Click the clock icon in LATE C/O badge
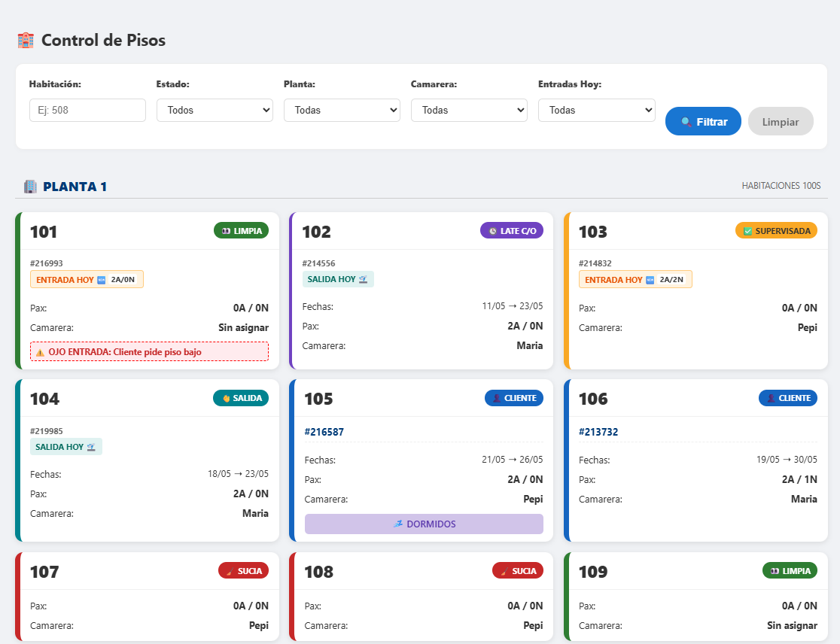Screen dimensions: 840x644 point(492,231)
